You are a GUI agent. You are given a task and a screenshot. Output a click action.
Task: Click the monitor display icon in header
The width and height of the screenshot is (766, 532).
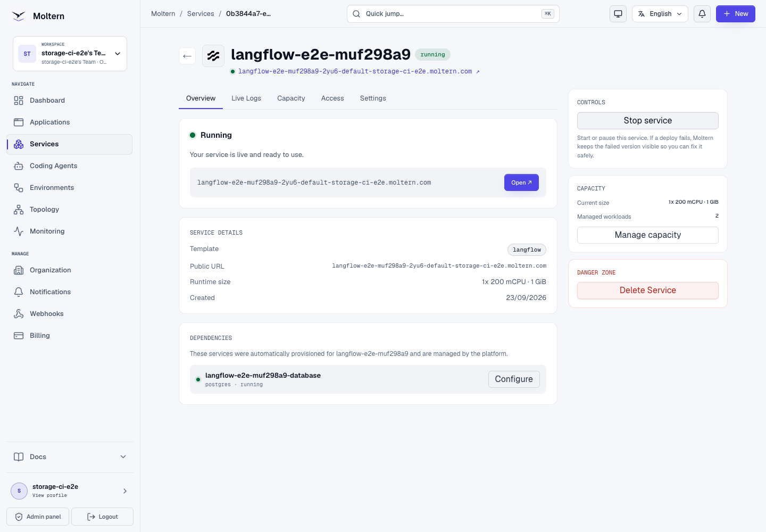[618, 14]
